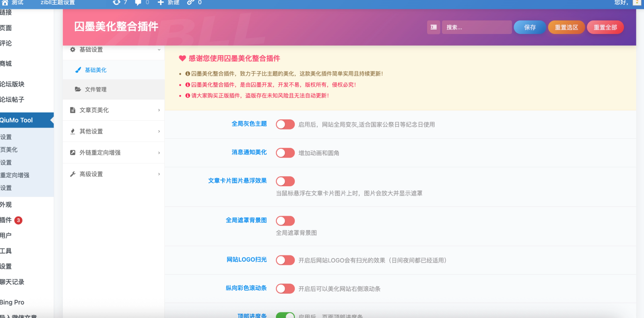Open the QiuMo Tool admin menu
The image size is (644, 318).
coord(27,120)
